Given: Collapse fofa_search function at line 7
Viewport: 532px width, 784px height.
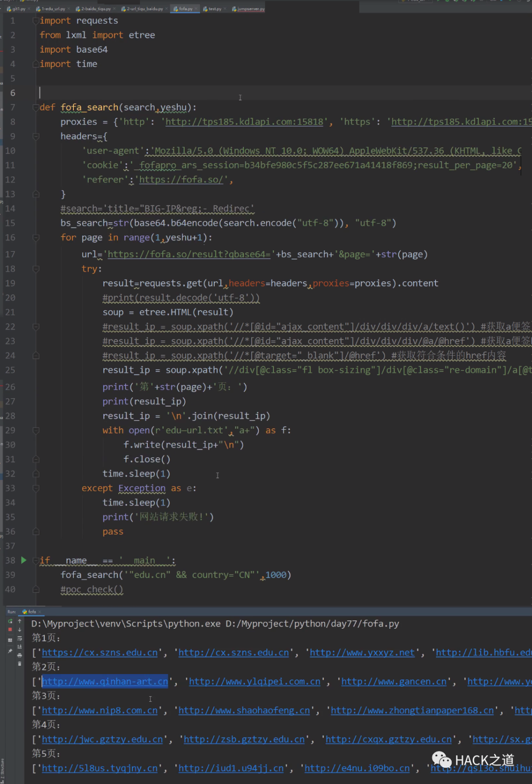Looking at the screenshot, I should pos(35,107).
